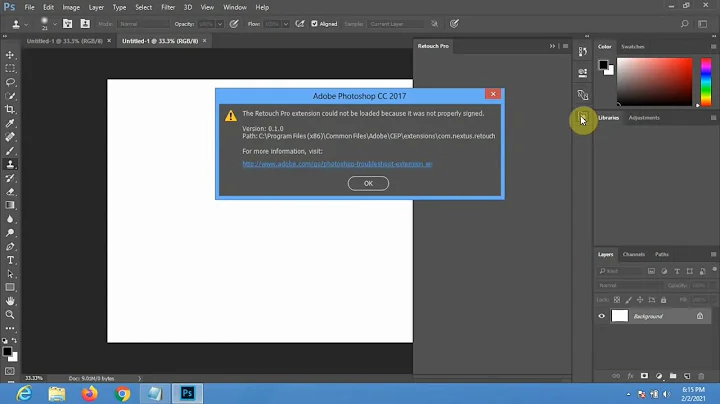Toggle Quick Mask mode icon

click(10, 371)
